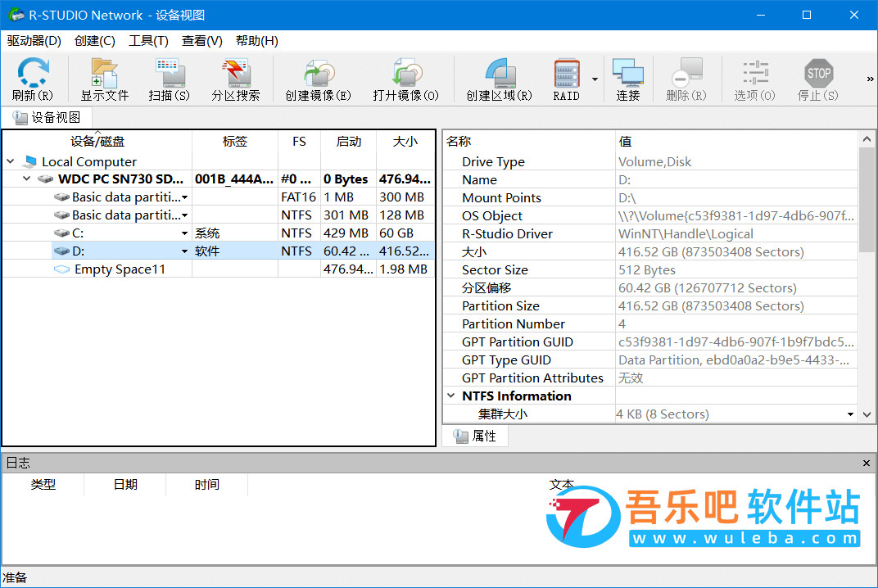Select the Partition Number row
The image size is (878, 588).
point(650,323)
